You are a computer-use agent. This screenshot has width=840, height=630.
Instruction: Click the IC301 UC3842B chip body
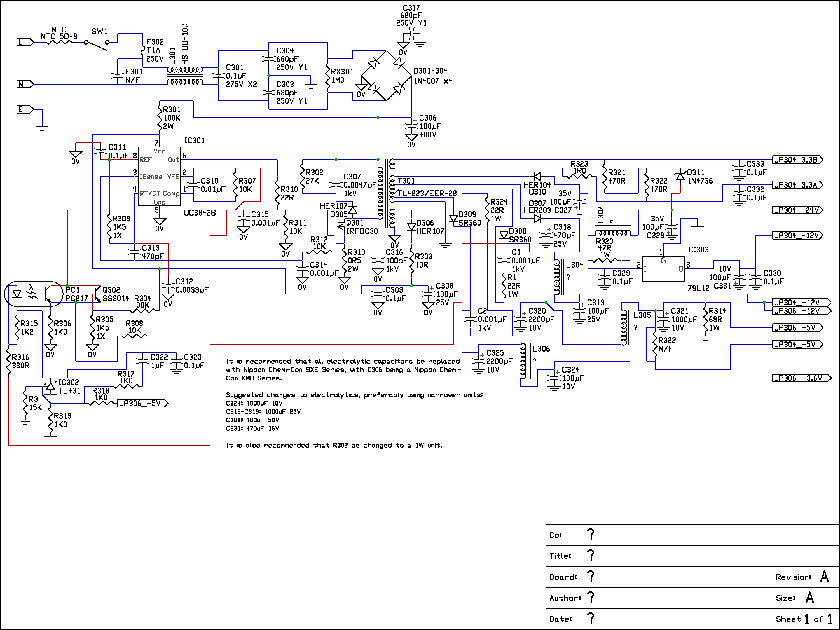(160, 177)
